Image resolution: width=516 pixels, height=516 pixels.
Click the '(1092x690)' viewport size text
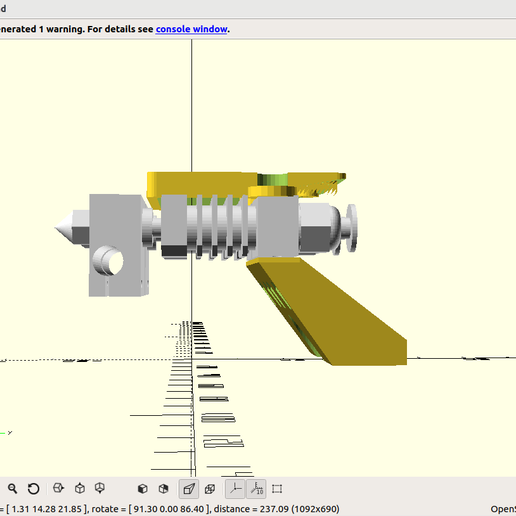[315, 509]
